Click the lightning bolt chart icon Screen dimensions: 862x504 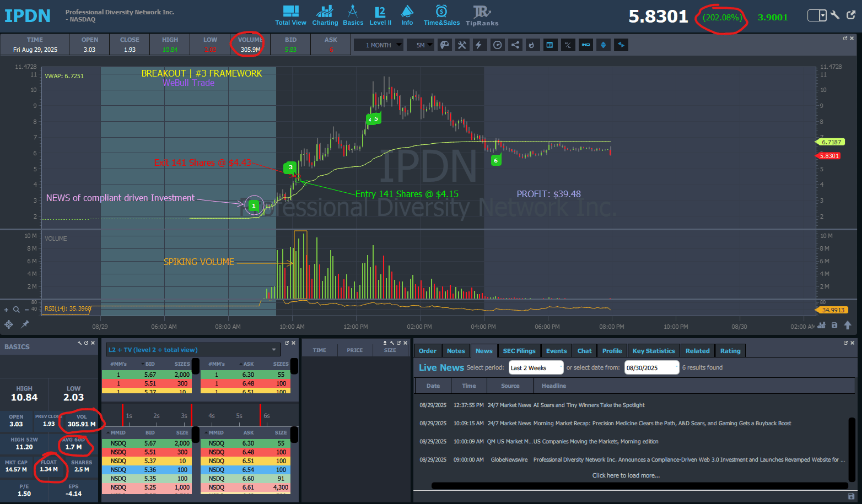479,45
